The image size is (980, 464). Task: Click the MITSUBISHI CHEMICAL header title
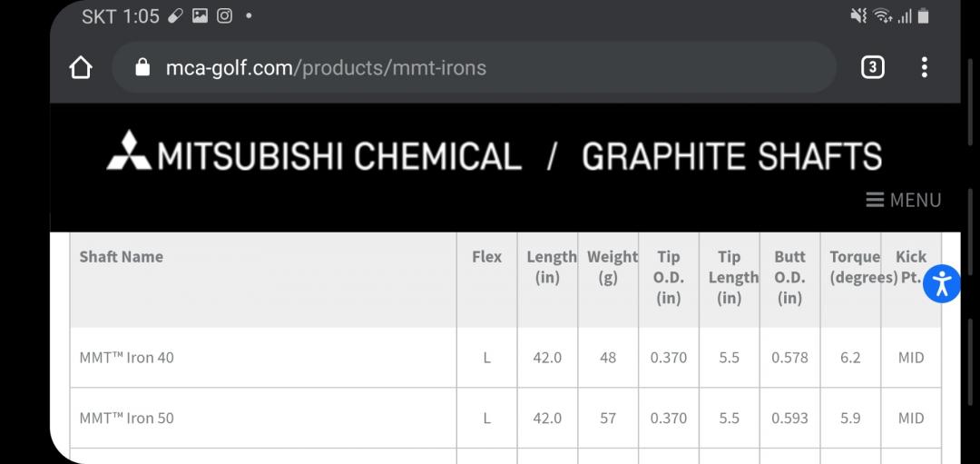pos(339,156)
